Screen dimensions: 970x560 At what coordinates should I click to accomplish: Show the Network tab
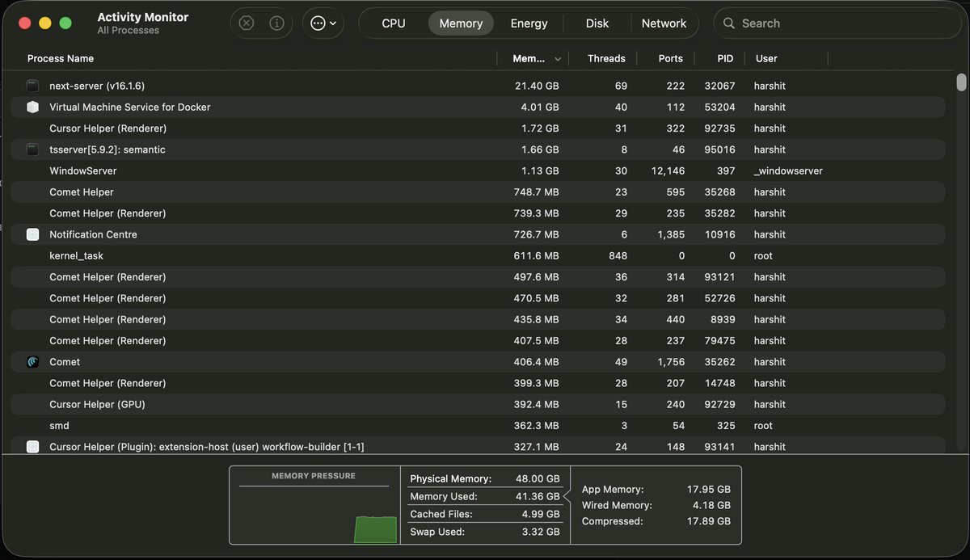pyautogui.click(x=664, y=23)
